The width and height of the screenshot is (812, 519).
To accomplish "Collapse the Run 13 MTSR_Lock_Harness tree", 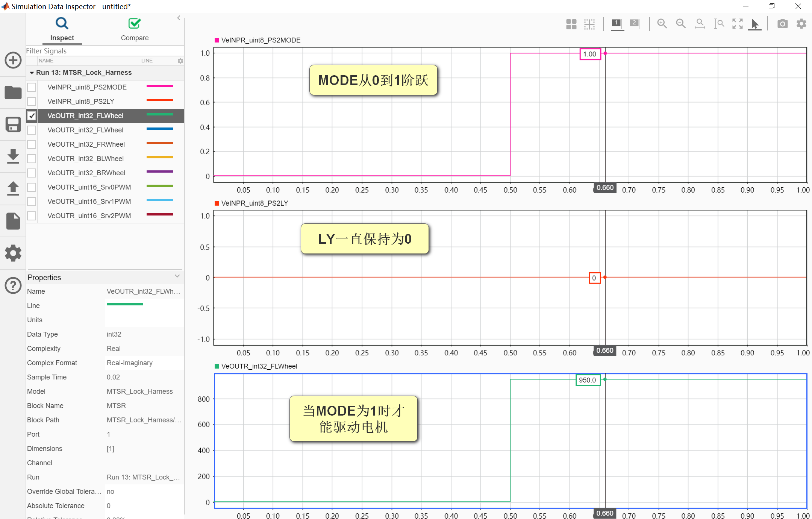I will tap(32, 73).
